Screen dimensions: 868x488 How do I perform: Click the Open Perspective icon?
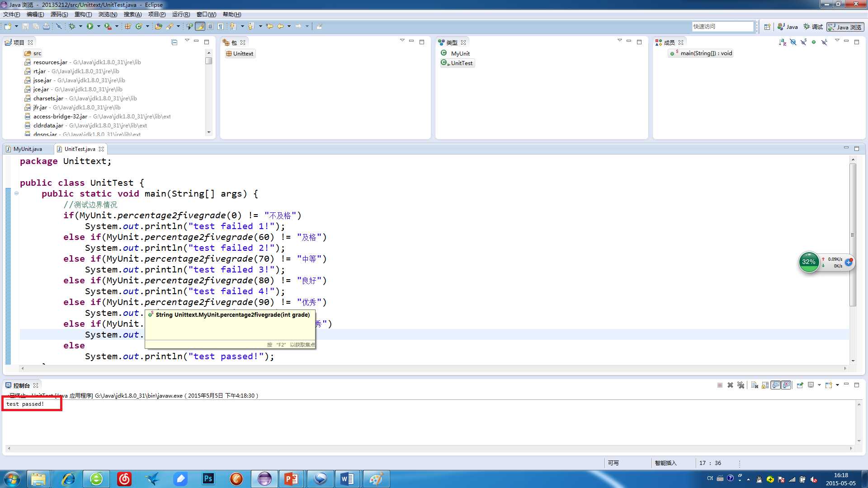pos(767,27)
